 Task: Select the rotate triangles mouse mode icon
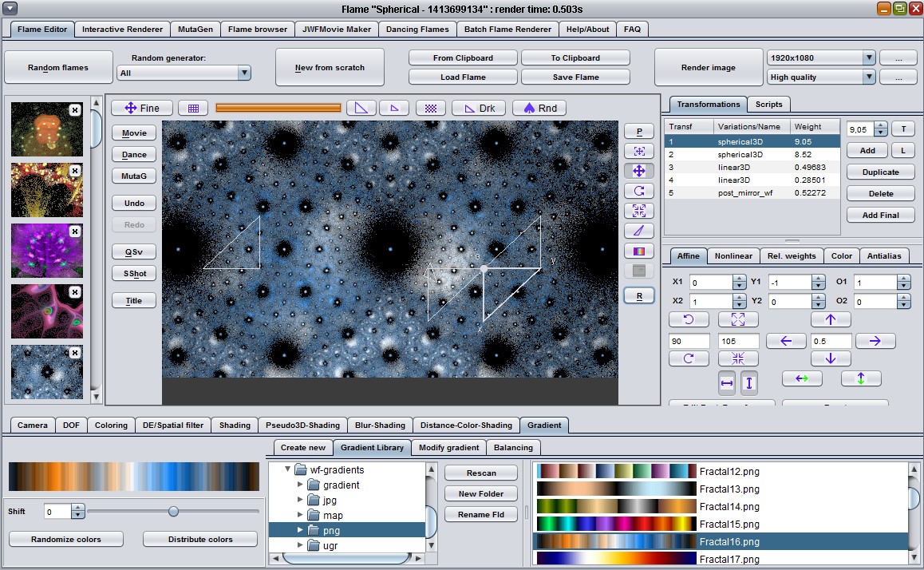click(x=639, y=191)
